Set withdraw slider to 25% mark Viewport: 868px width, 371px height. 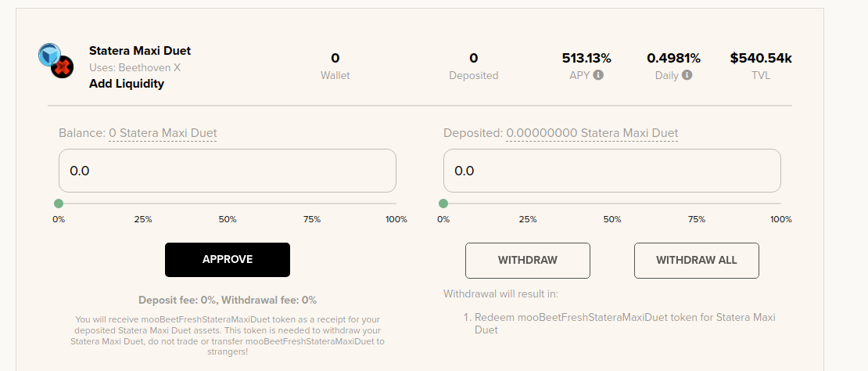(528, 204)
